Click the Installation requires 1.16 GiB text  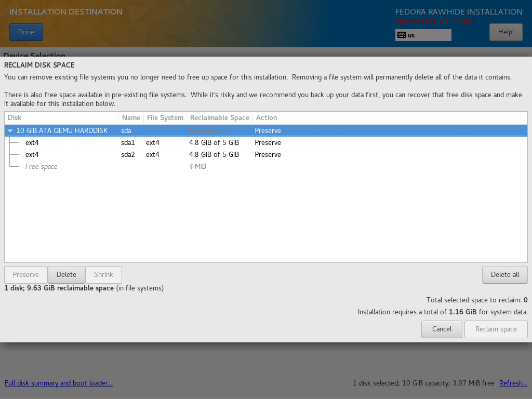point(443,312)
